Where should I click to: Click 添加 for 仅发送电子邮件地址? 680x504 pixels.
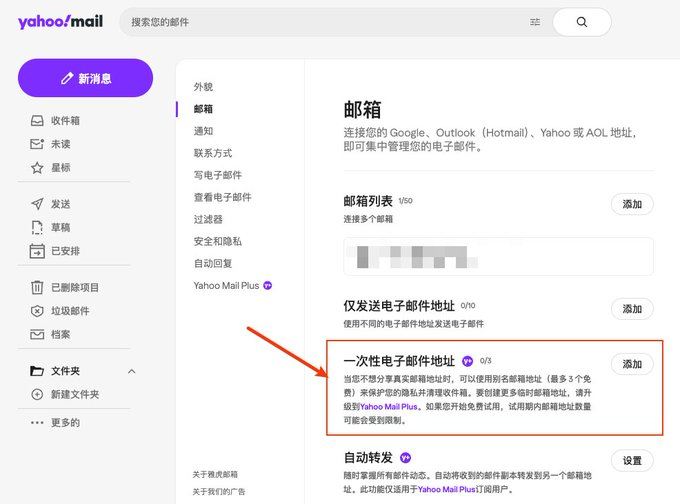click(632, 309)
